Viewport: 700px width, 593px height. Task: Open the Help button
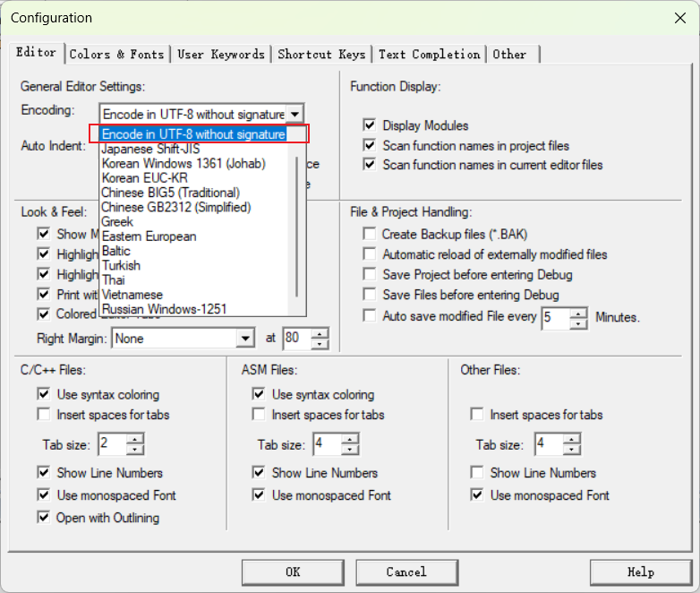[641, 572]
